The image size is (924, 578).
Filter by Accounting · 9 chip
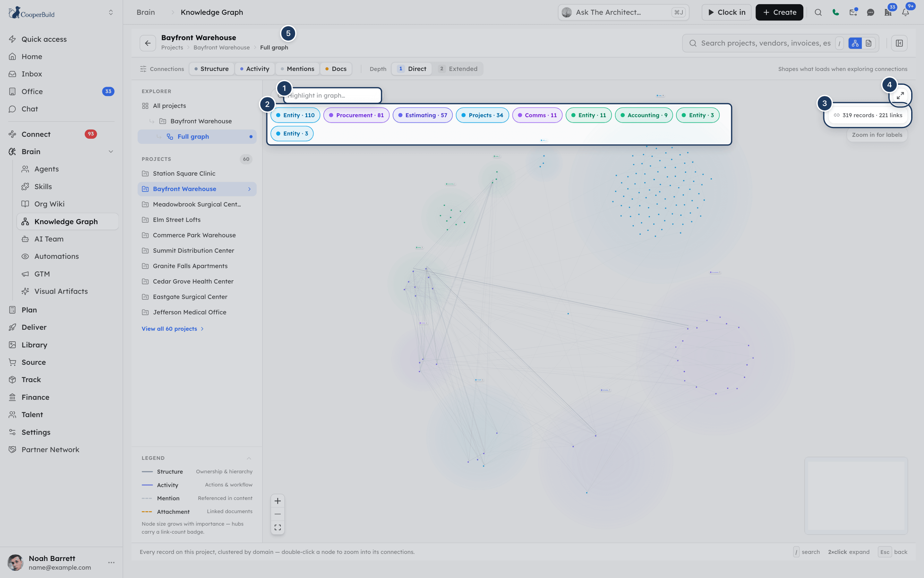(x=643, y=115)
